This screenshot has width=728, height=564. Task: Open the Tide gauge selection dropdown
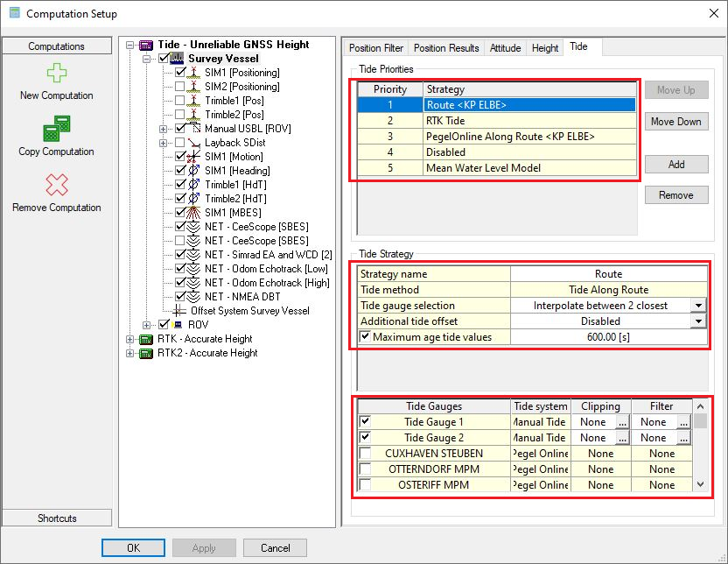point(697,306)
